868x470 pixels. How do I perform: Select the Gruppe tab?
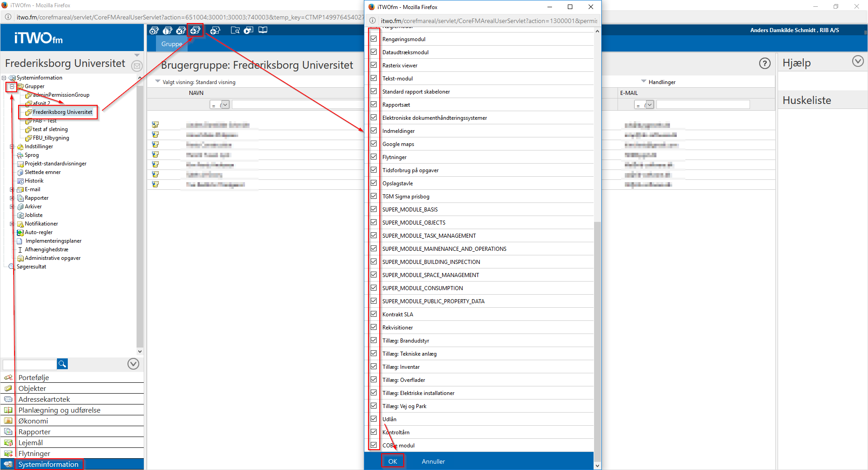pos(172,44)
